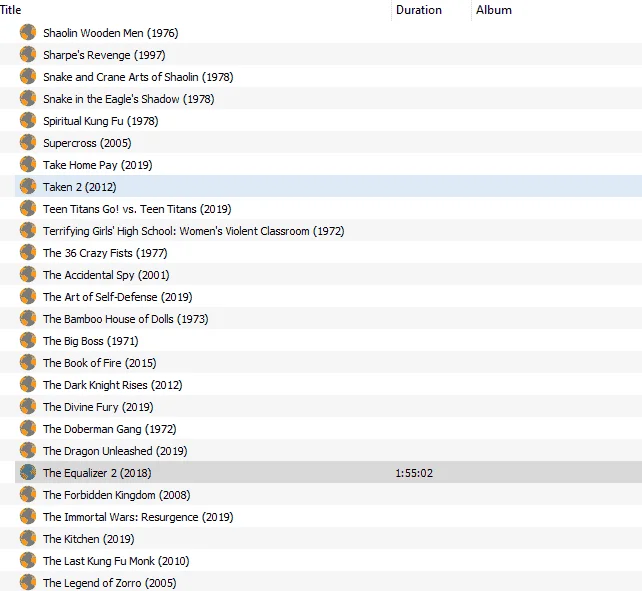642x591 pixels.
Task: Sort the list by the Title column header
Action: click(11, 10)
